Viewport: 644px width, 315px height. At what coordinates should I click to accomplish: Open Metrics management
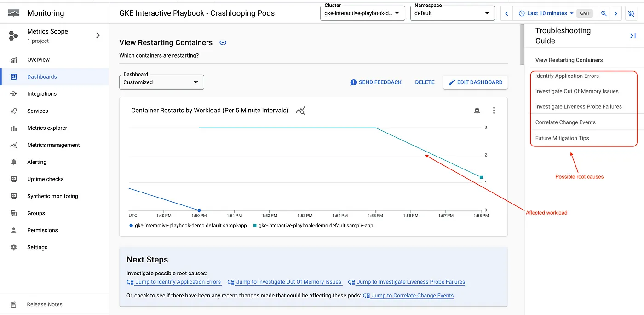pyautogui.click(x=53, y=145)
